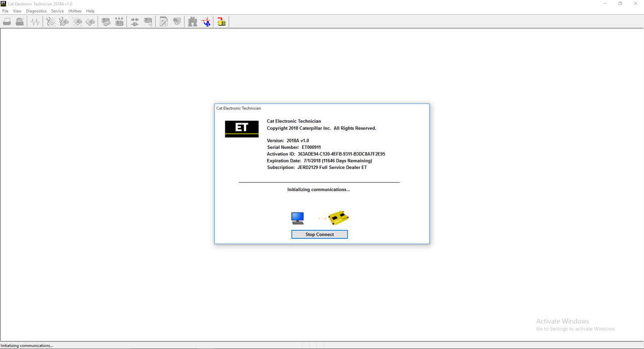Click the 'Subscription: JERD2129 Full Service Dealer ET' text
The image size is (644, 349).
click(317, 167)
